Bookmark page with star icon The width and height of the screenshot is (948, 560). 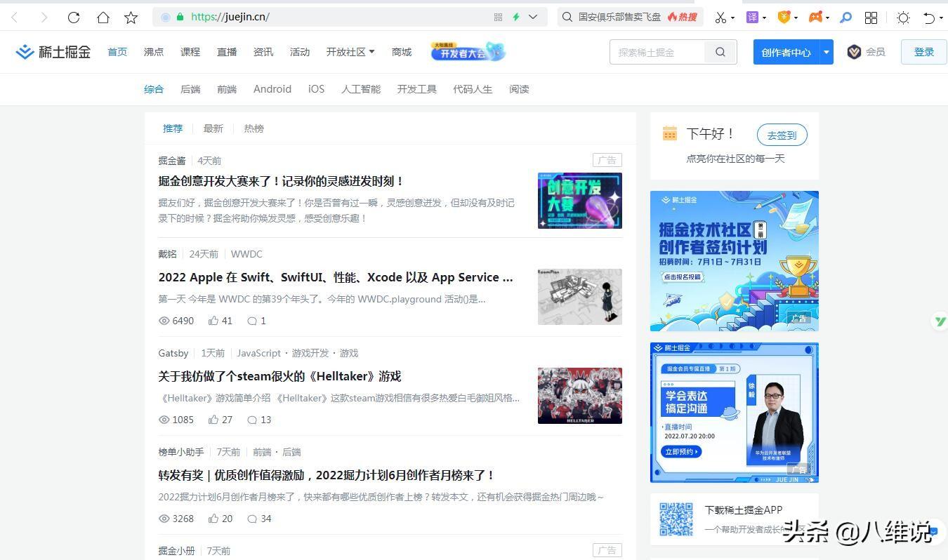click(131, 18)
